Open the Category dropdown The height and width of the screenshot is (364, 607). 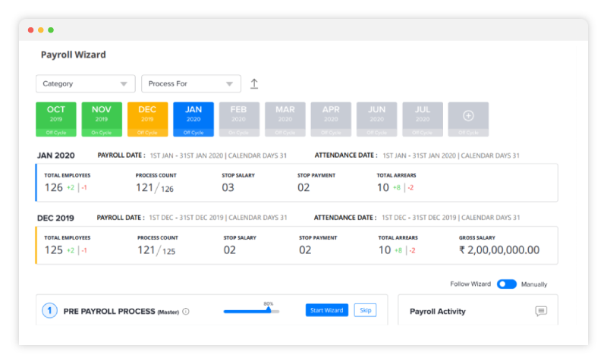(x=85, y=83)
